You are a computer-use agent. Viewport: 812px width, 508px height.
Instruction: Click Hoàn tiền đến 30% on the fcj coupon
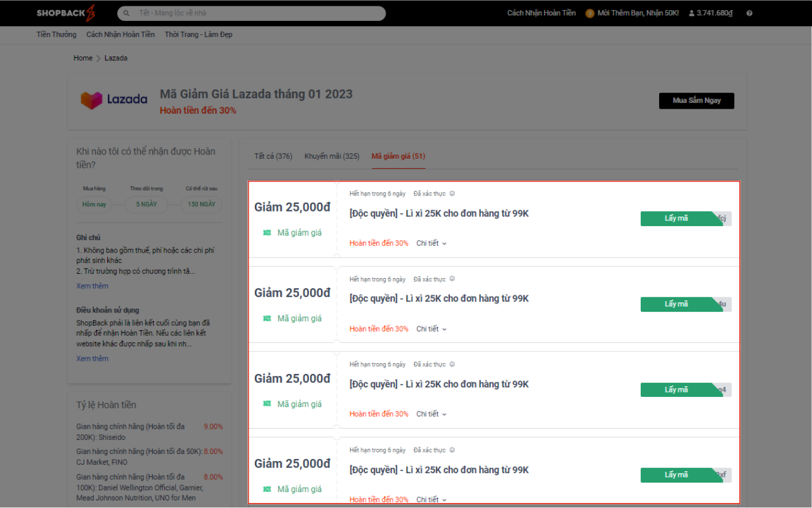click(x=379, y=243)
